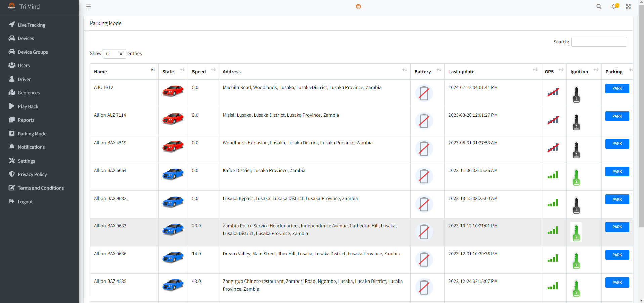Screen dimensions: 644x303
Task: Open the Live Tracking section
Action: point(32,25)
